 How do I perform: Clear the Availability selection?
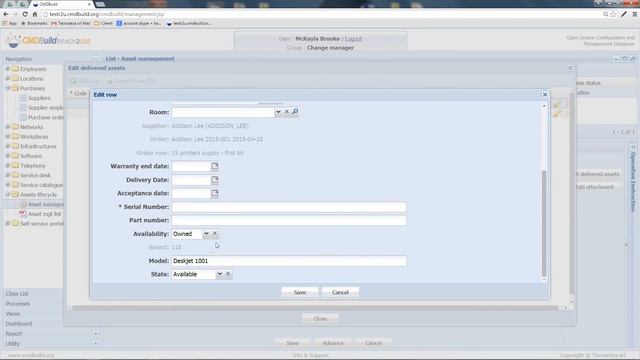(215, 233)
